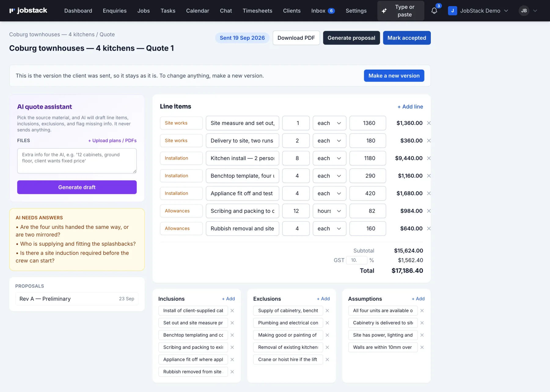Screen dimensions: 550x392
Task: Remove the 'Rubbish removed from site' inclusion
Action: [x=232, y=372]
